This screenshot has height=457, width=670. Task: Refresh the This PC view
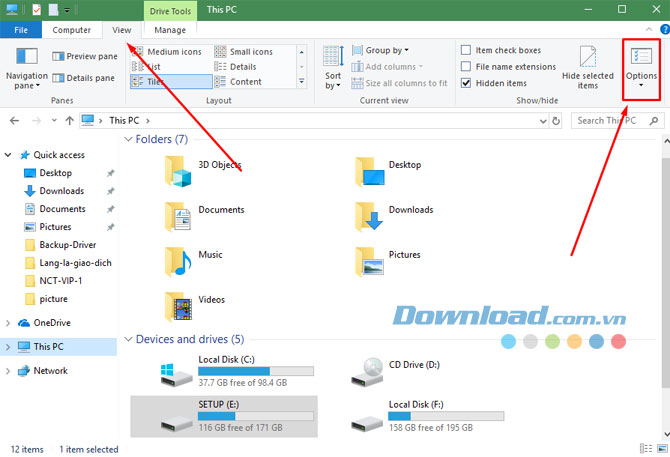pyautogui.click(x=555, y=121)
